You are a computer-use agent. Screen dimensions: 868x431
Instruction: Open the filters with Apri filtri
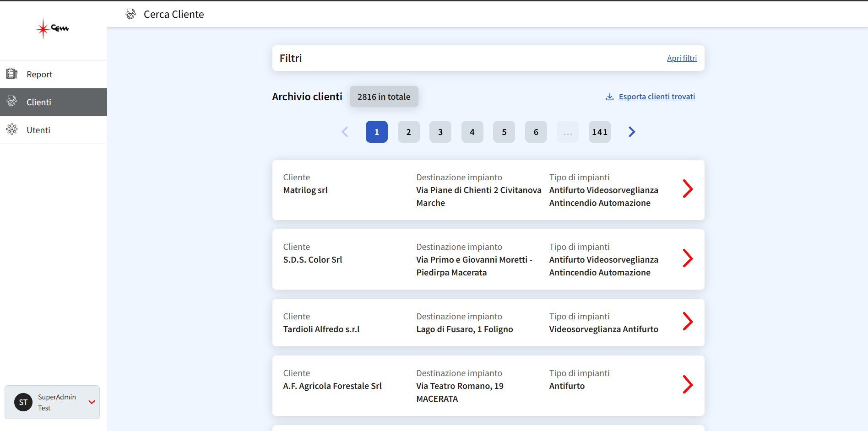682,58
